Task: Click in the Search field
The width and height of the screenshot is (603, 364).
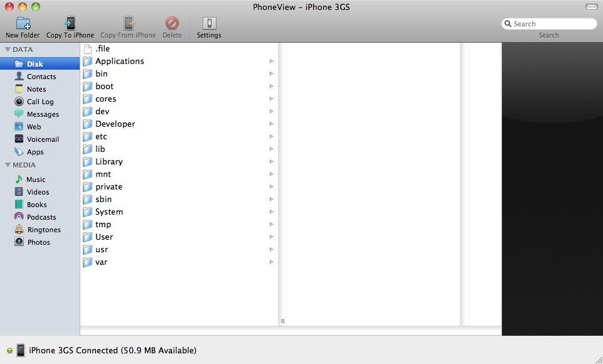Action: point(549,24)
